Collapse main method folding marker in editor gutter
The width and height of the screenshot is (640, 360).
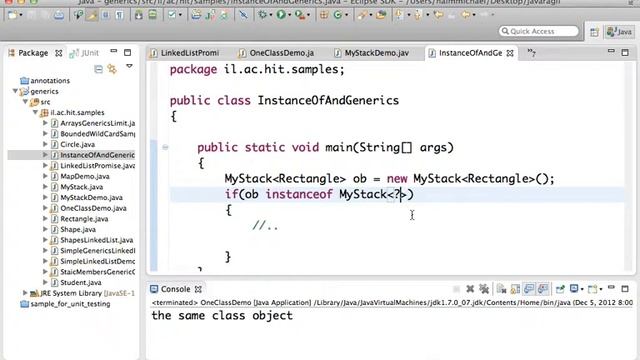pos(165,147)
